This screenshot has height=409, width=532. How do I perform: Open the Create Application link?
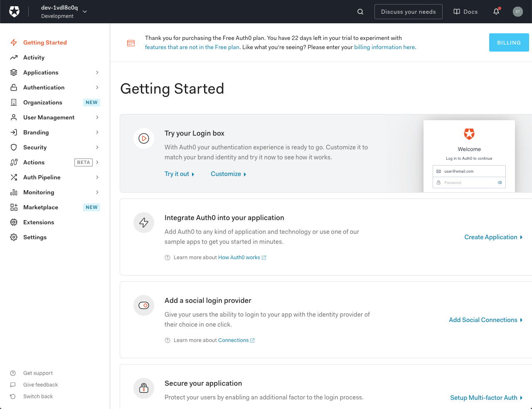tap(491, 237)
